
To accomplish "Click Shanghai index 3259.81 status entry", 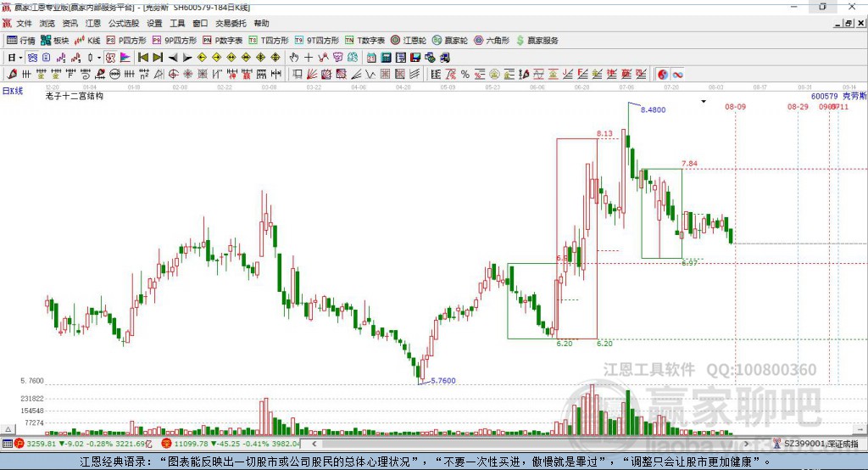I will (84, 444).
